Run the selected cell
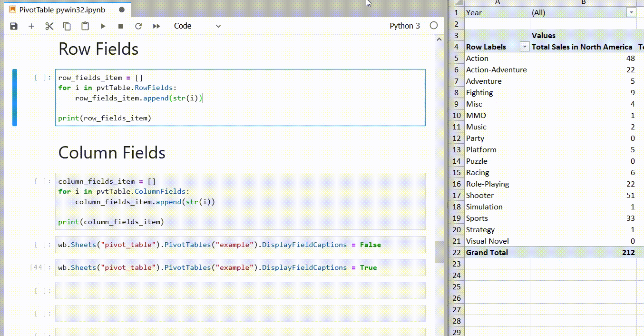 pyautogui.click(x=103, y=26)
